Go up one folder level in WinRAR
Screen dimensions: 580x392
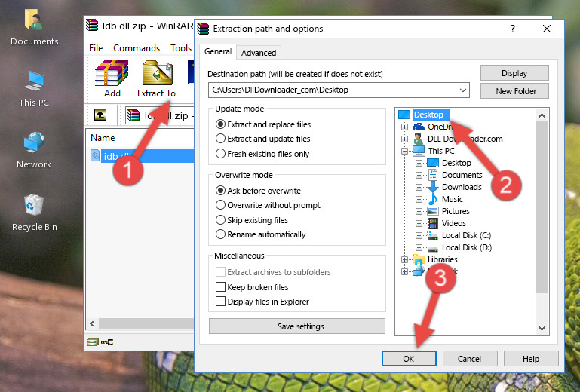(x=100, y=115)
